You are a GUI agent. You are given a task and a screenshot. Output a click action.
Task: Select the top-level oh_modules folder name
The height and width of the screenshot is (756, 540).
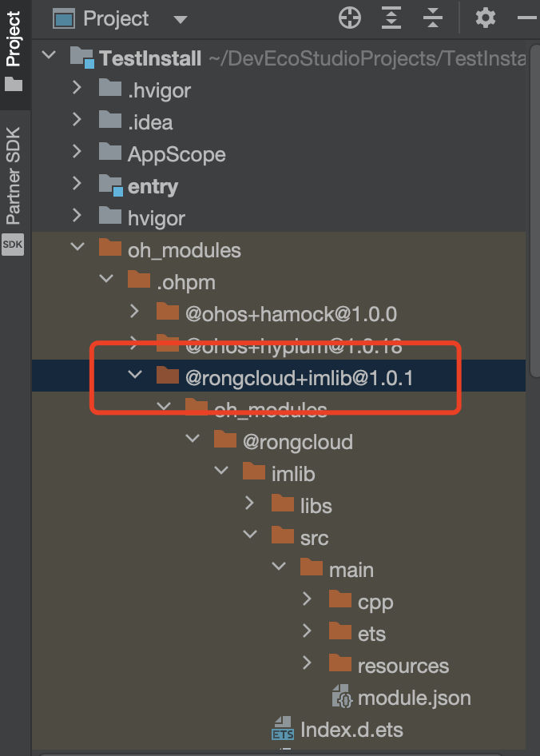pos(185,250)
